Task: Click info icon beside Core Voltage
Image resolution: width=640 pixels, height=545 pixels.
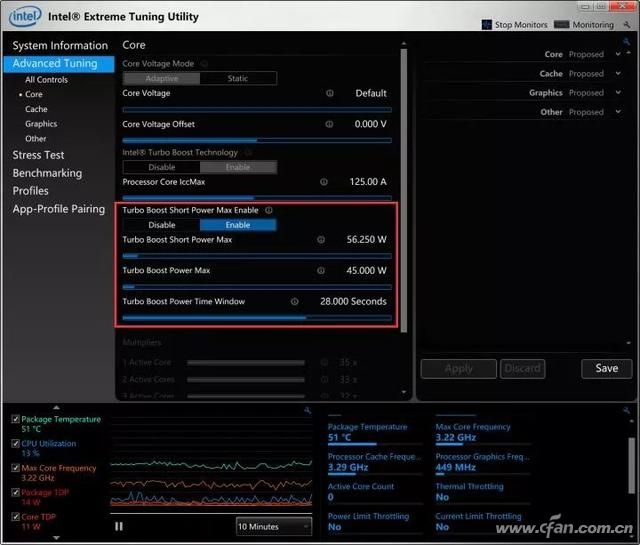Action: point(330,93)
